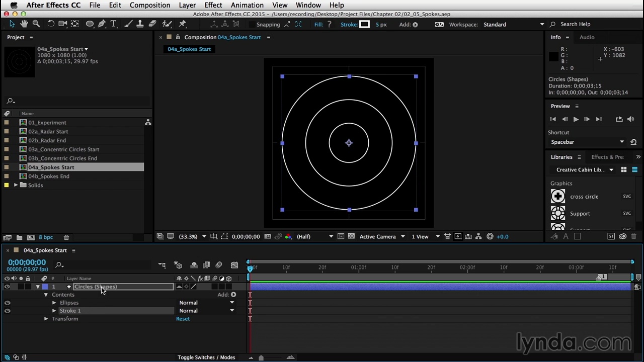Open Effect menu

213,5
